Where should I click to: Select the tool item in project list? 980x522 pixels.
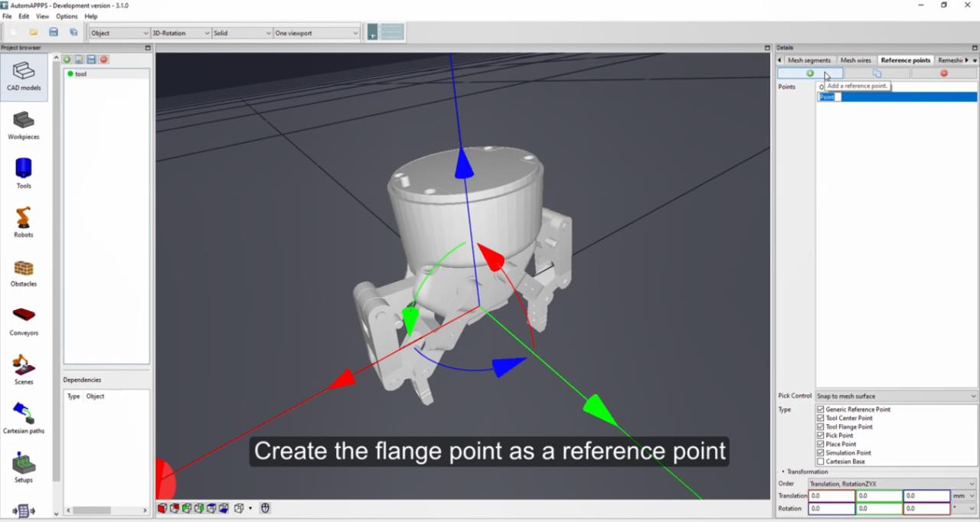[x=80, y=74]
